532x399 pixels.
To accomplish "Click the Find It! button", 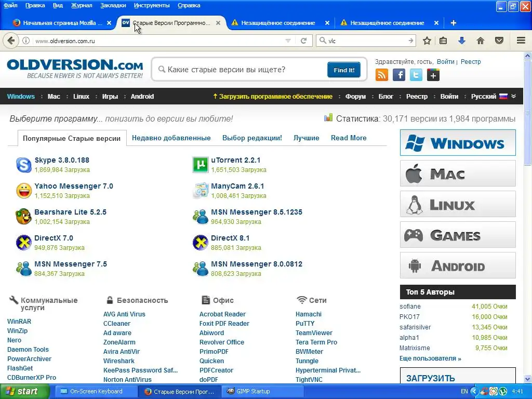I will point(344,70).
